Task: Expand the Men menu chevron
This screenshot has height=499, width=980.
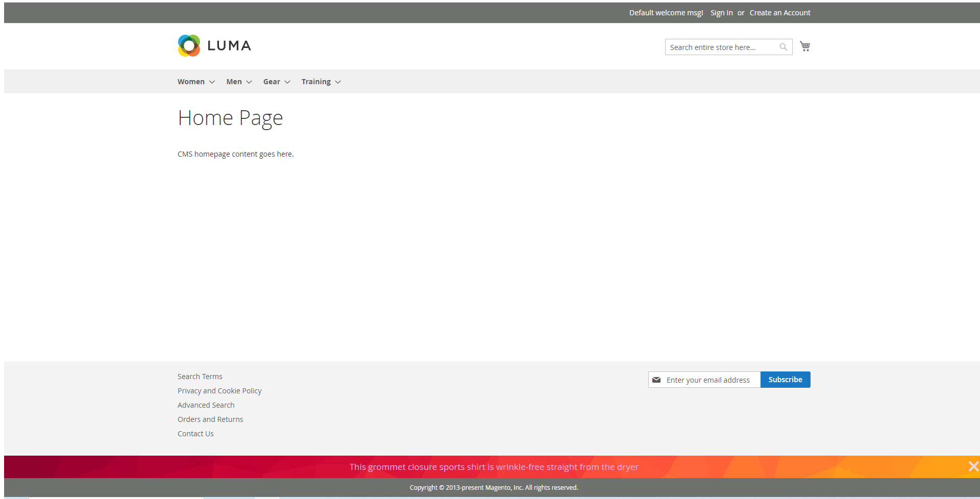Action: 249,82
